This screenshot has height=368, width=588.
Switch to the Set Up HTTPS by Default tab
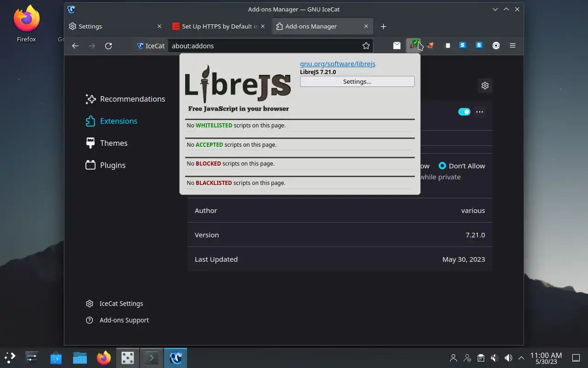pos(220,26)
